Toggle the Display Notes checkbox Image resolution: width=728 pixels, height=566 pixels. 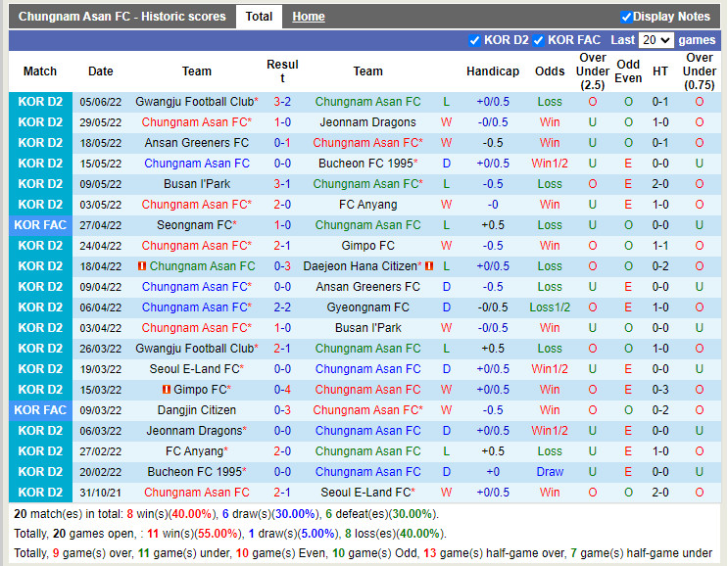(626, 17)
